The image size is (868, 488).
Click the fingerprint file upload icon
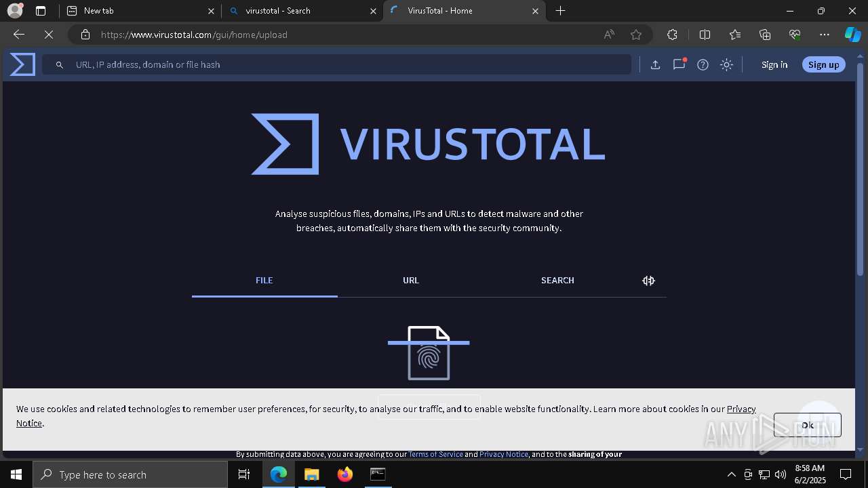click(x=429, y=353)
